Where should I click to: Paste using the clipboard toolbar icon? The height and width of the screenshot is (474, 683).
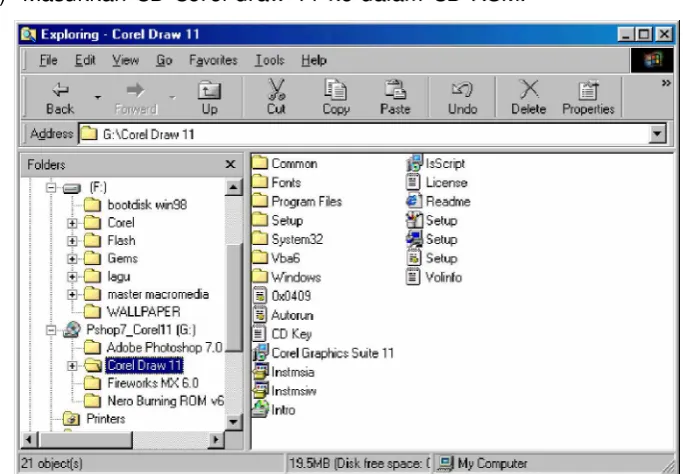point(395,98)
